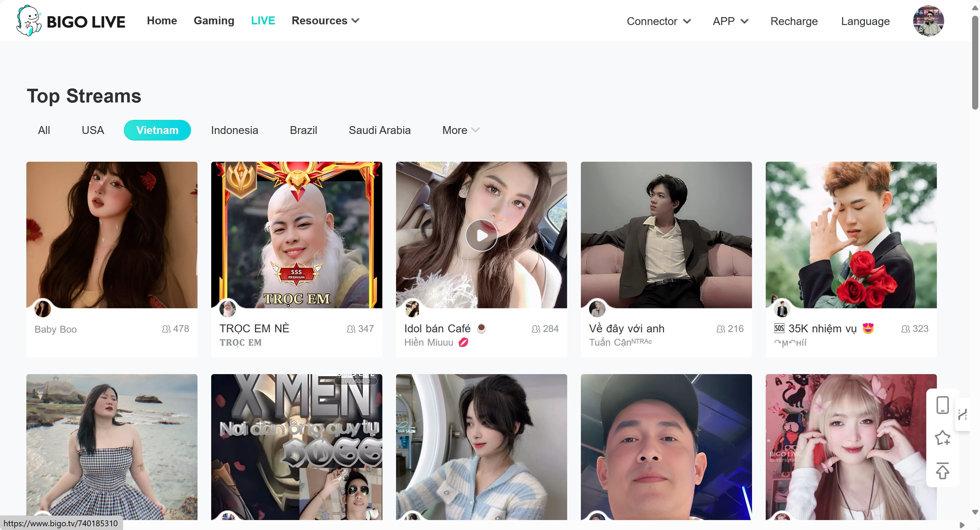This screenshot has height=530, width=980.
Task: Click the side panel collapse tab
Action: pyautogui.click(x=963, y=414)
